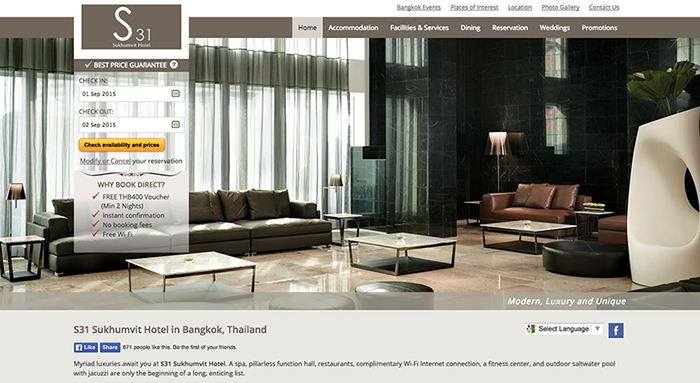
Task: Open the Location link
Action: click(x=520, y=8)
